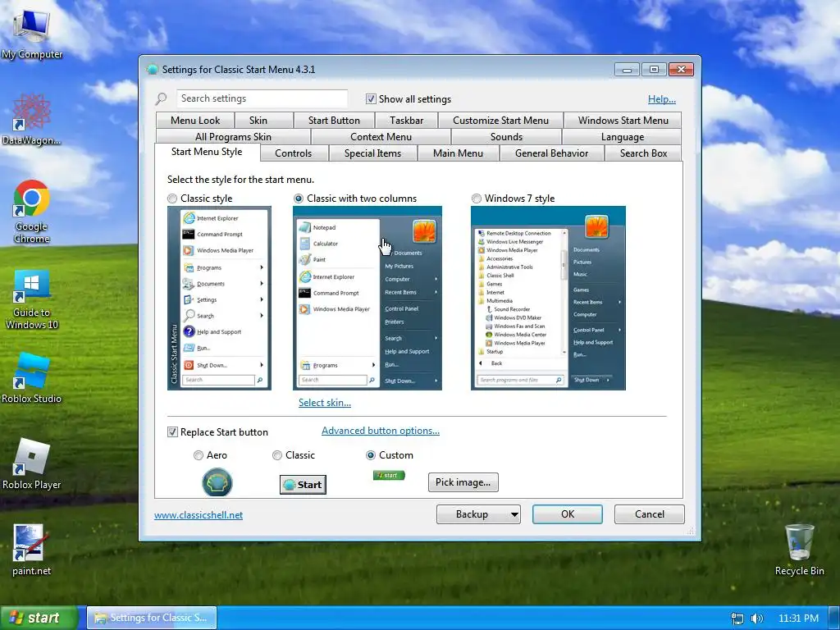
Task: Switch to the Skin tab
Action: coord(258,121)
